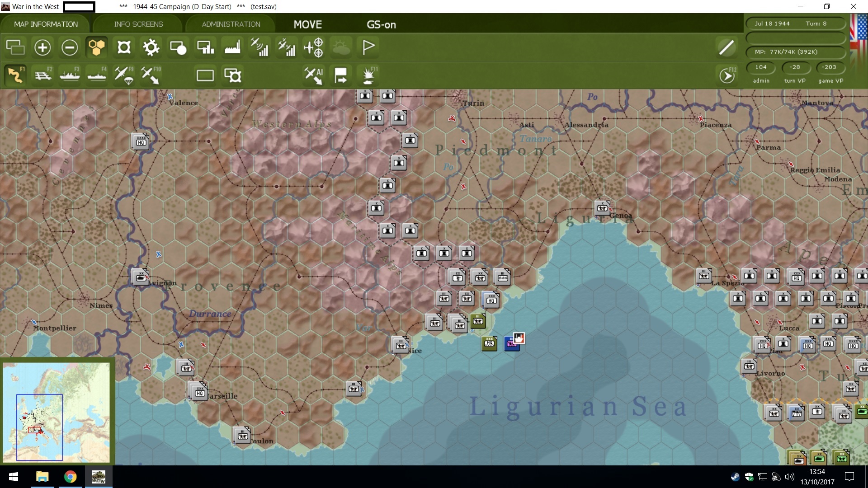Click the flag with arrow icon
The height and width of the screenshot is (488, 868).
pos(341,75)
